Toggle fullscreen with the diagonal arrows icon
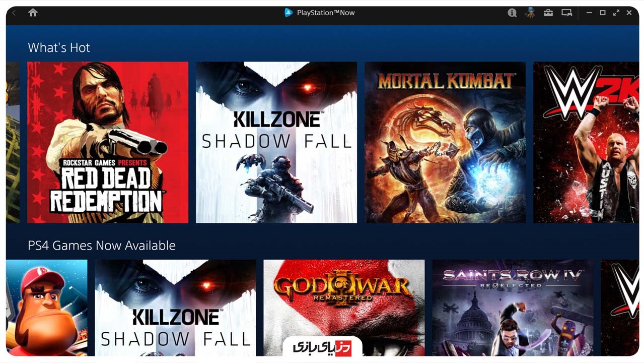 click(616, 13)
